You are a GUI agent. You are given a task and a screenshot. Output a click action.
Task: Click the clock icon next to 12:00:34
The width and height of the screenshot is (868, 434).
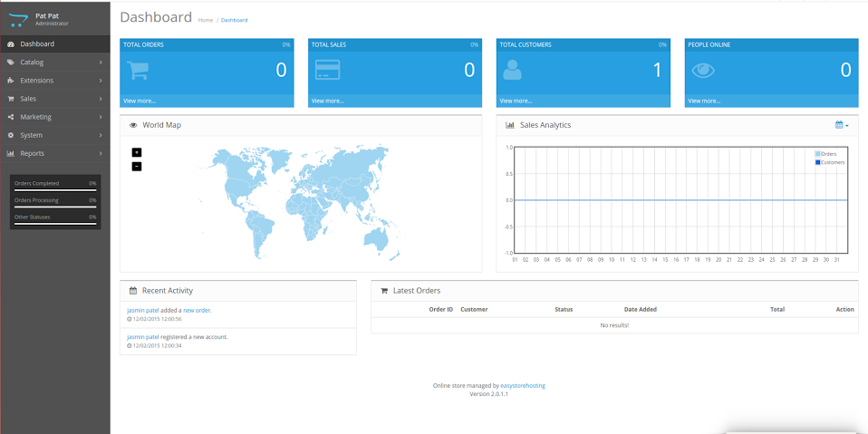129,346
